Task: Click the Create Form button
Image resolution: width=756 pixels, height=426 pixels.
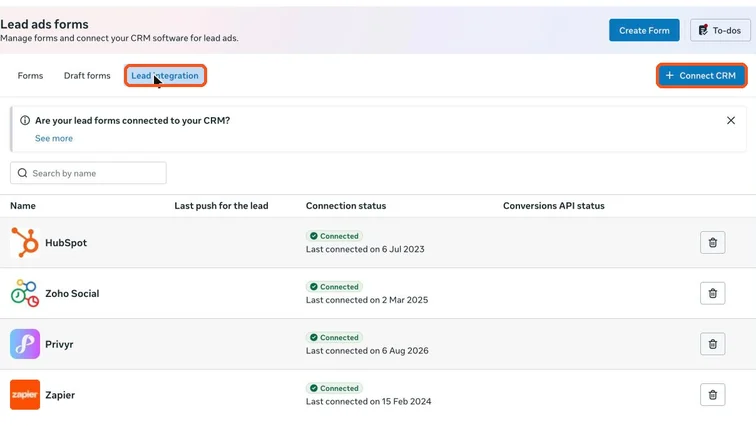Action: (x=644, y=30)
